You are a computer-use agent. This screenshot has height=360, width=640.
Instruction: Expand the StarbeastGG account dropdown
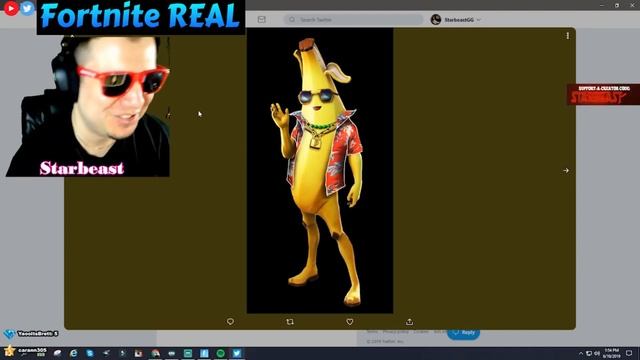pos(479,20)
